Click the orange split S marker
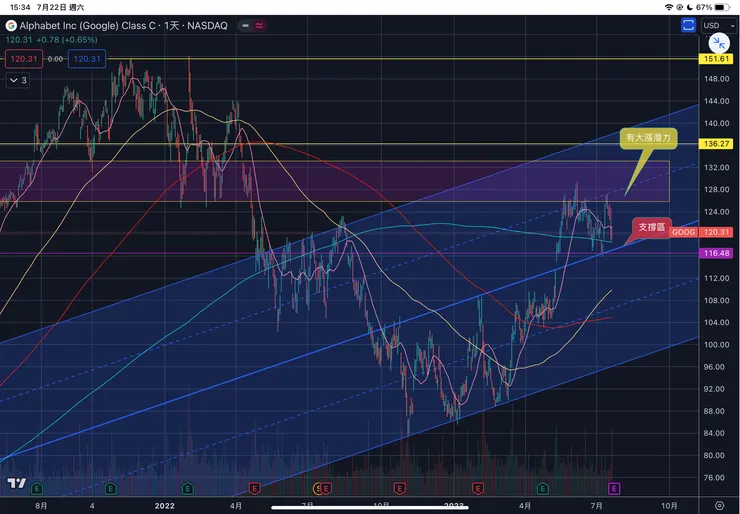This screenshot has width=740, height=514. [318, 488]
